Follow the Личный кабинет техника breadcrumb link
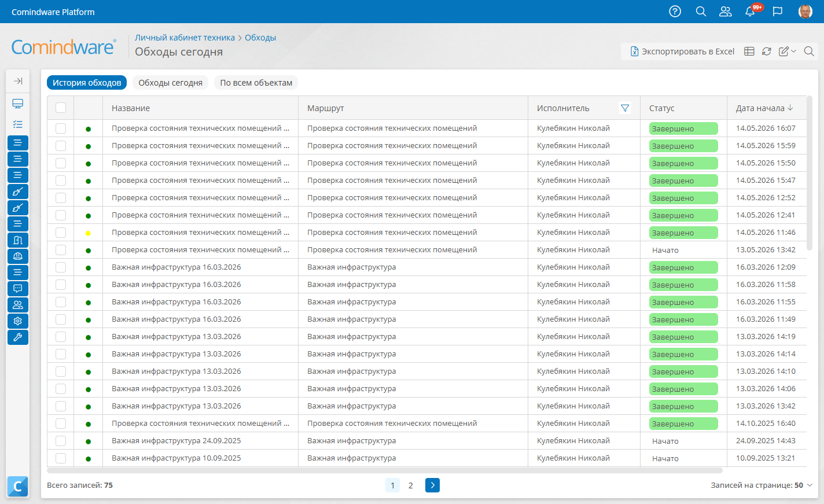The width and height of the screenshot is (824, 504). pos(185,38)
